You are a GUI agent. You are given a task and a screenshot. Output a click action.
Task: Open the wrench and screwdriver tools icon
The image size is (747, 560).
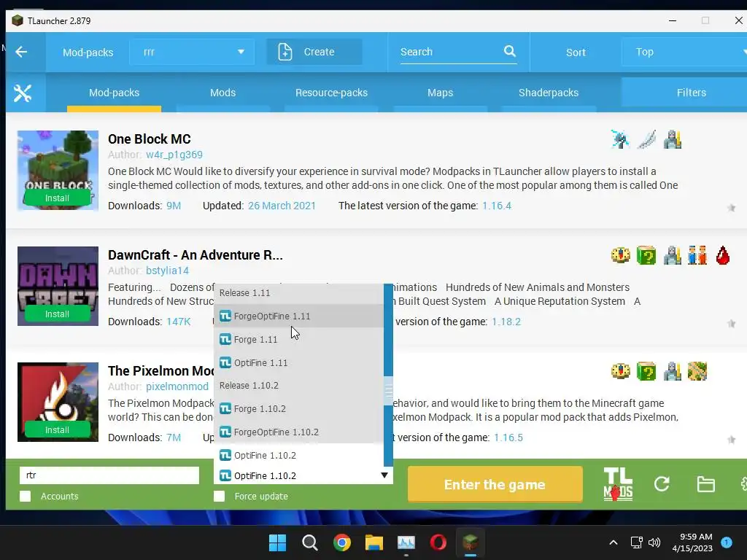[x=23, y=93]
